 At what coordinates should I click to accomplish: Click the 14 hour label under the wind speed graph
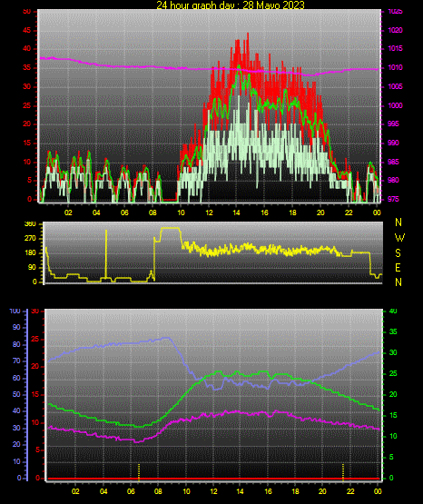[236, 212]
